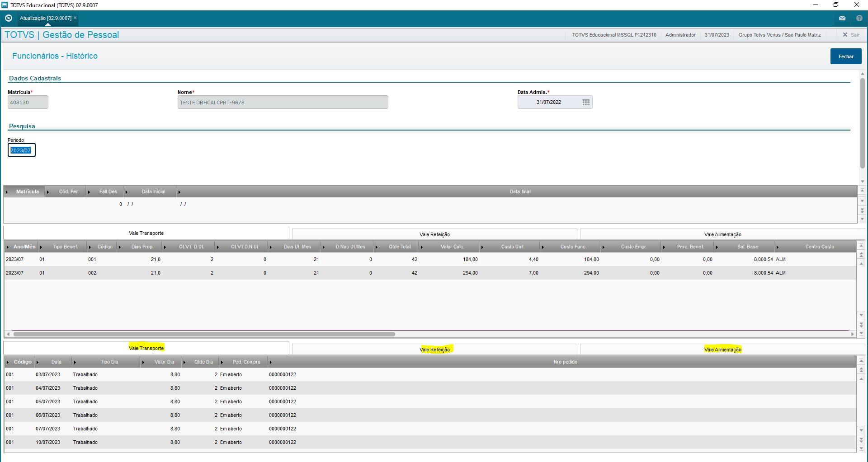The width and height of the screenshot is (868, 462).
Task: Focus the Período input field
Action: [21, 150]
